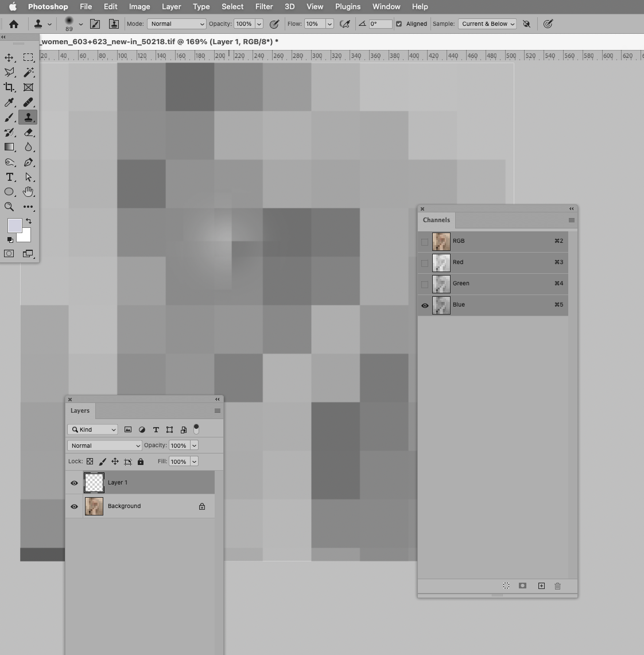Select the Move tool
The height and width of the screenshot is (655, 644).
[9, 57]
